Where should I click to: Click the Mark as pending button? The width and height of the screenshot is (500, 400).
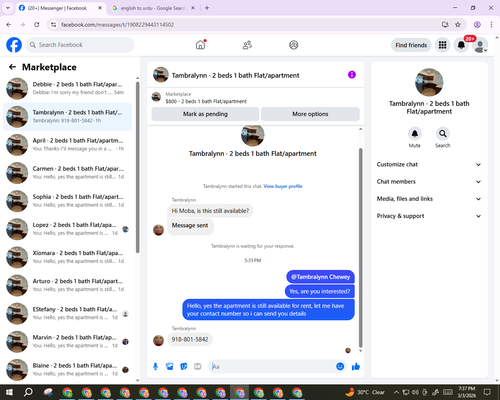(205, 114)
